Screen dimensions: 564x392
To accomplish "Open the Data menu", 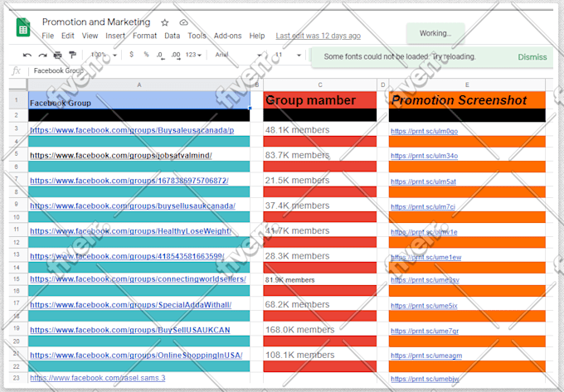I will click(x=172, y=36).
